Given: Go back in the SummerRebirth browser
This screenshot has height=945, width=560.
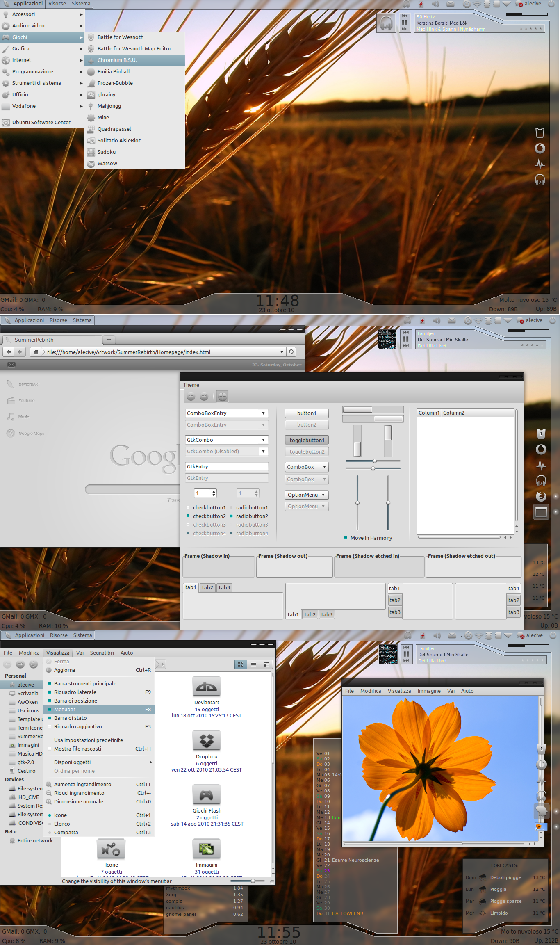Looking at the screenshot, I should (x=8, y=352).
